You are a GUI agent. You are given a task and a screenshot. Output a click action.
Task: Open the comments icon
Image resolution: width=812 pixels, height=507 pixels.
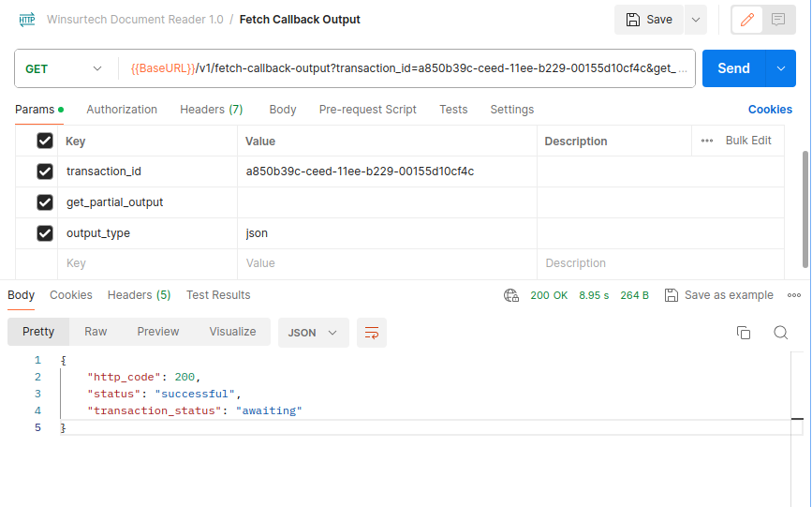778,20
